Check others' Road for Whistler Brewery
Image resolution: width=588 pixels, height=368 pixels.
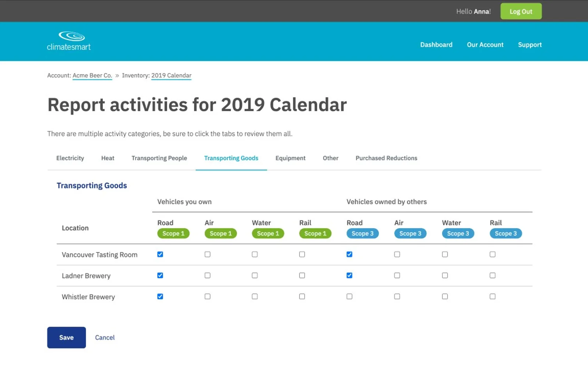pos(349,296)
